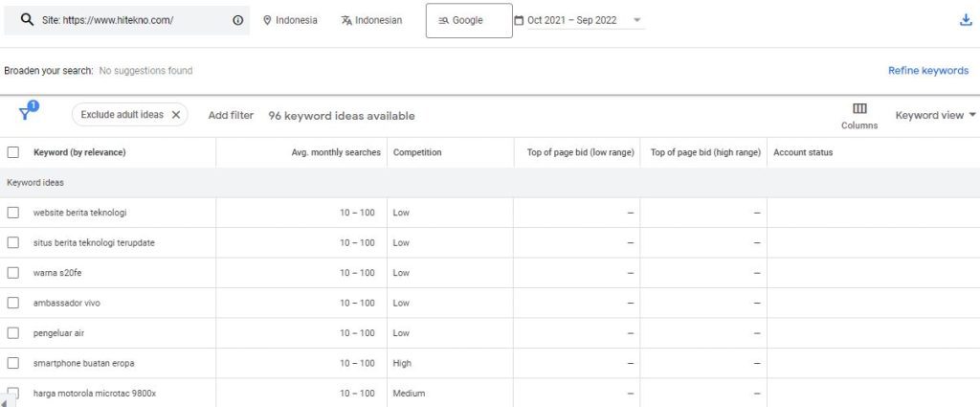980x407 pixels.
Task: Sort by Competition column header
Action: [417, 152]
